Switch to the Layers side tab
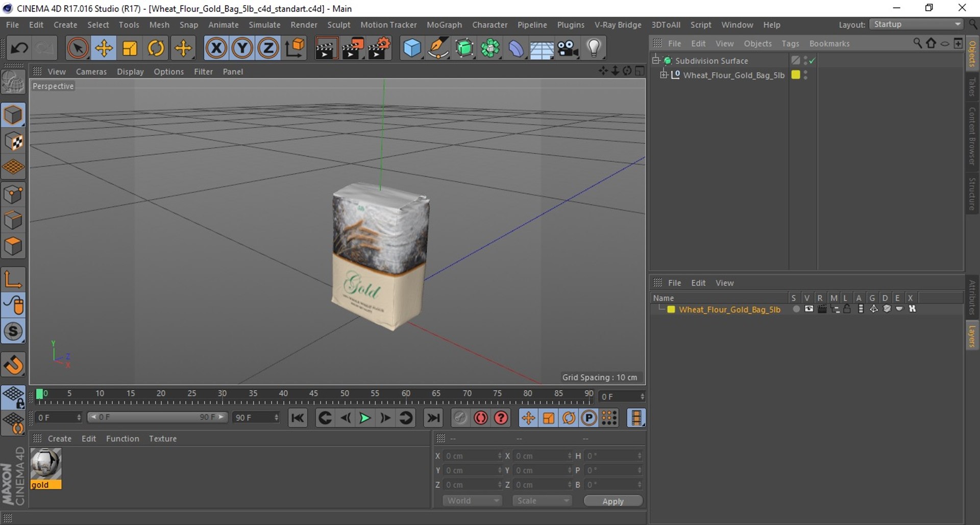 click(x=972, y=336)
